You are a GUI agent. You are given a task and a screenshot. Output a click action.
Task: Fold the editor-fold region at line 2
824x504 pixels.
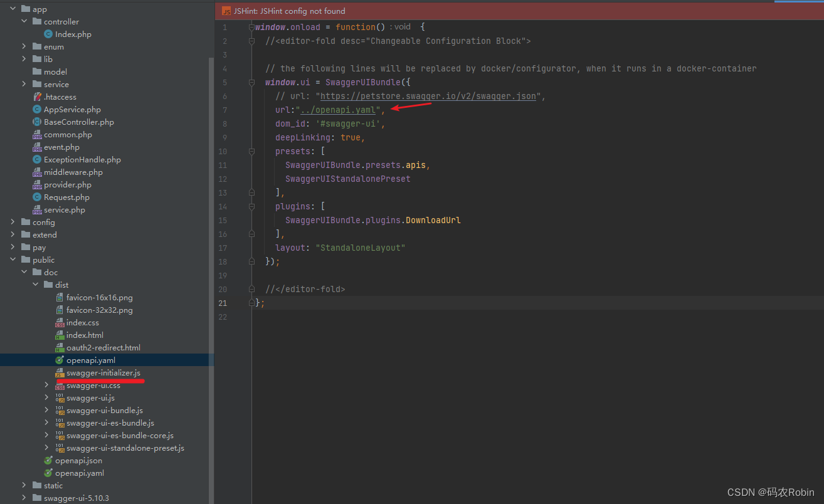pyautogui.click(x=251, y=41)
